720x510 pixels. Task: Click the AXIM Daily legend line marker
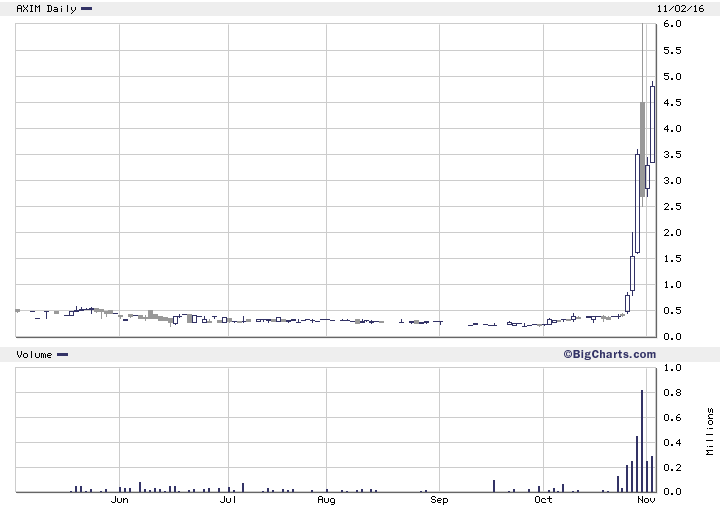86,9
